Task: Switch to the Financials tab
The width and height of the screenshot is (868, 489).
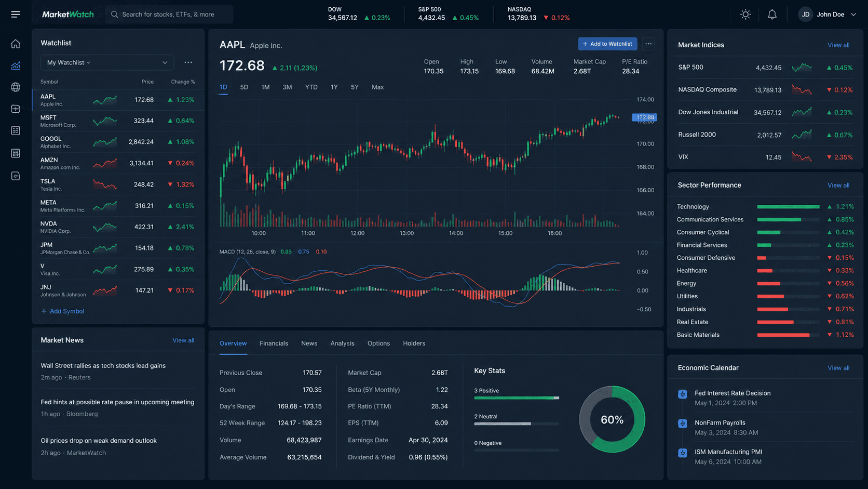Action: pyautogui.click(x=274, y=343)
